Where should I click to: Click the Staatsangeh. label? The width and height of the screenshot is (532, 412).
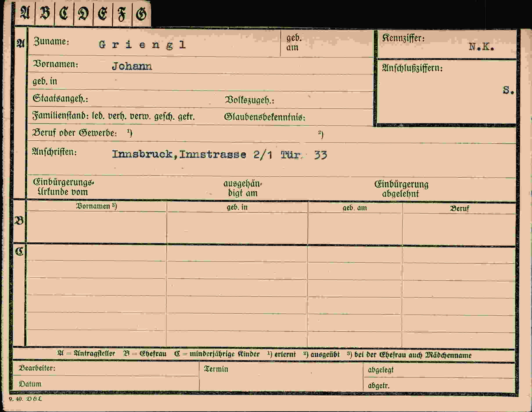(x=60, y=98)
